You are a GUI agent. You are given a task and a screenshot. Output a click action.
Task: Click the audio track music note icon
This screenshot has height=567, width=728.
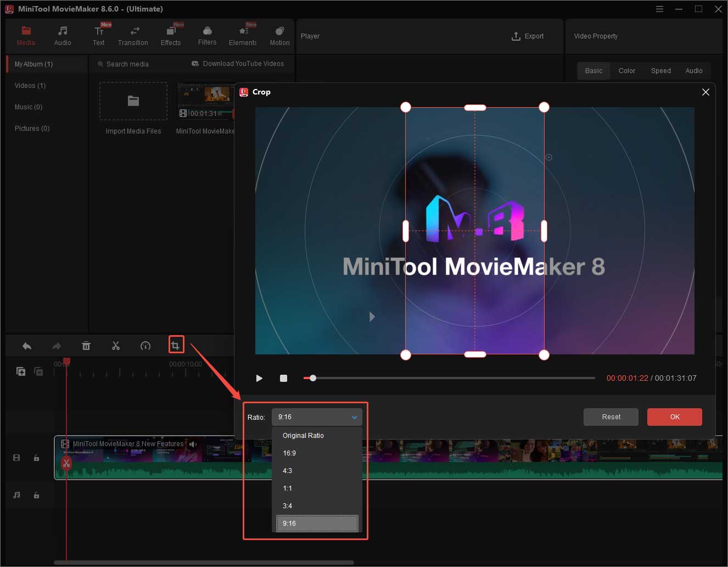click(x=16, y=495)
